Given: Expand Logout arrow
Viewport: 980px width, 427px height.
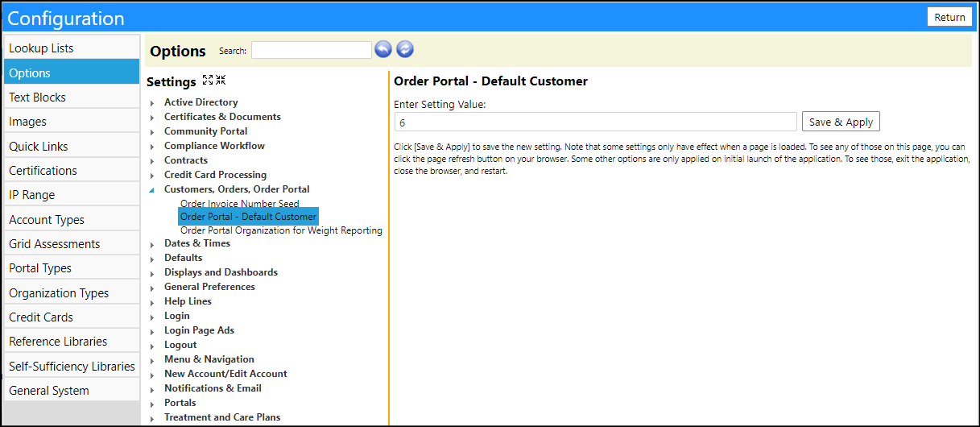Looking at the screenshot, I should [x=152, y=346].
